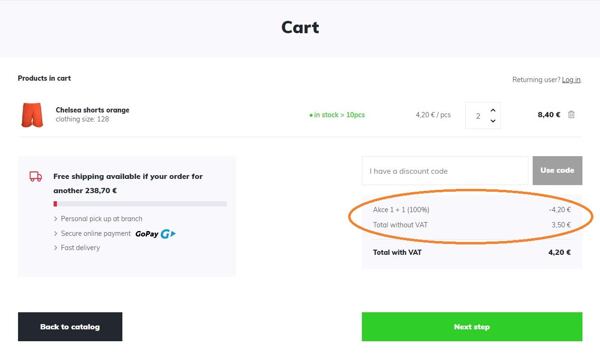
Task: Increase quantity with the up arrow
Action: point(493,110)
